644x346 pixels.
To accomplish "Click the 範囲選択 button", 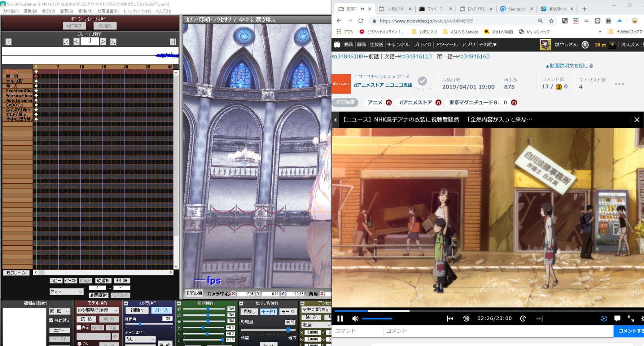I will [x=98, y=295].
